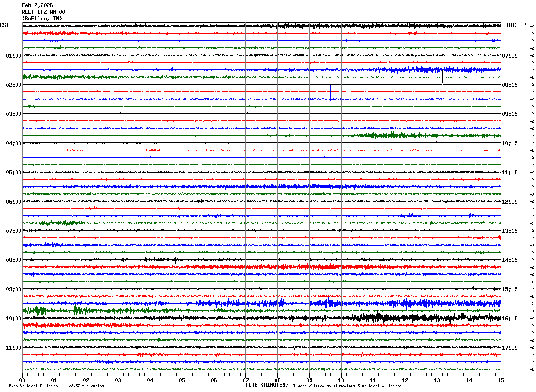Click the minute 15 axis tick label
The height and width of the screenshot is (392, 536).
tap(501, 380)
